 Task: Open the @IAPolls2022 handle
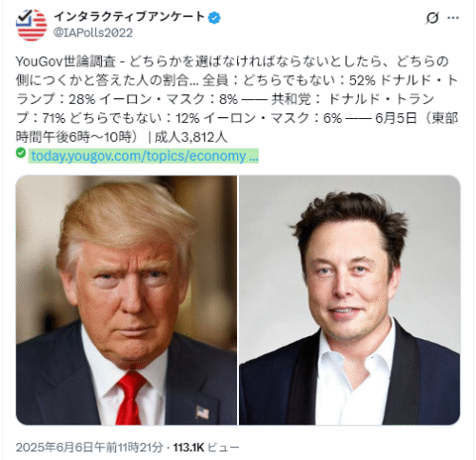pos(93,33)
